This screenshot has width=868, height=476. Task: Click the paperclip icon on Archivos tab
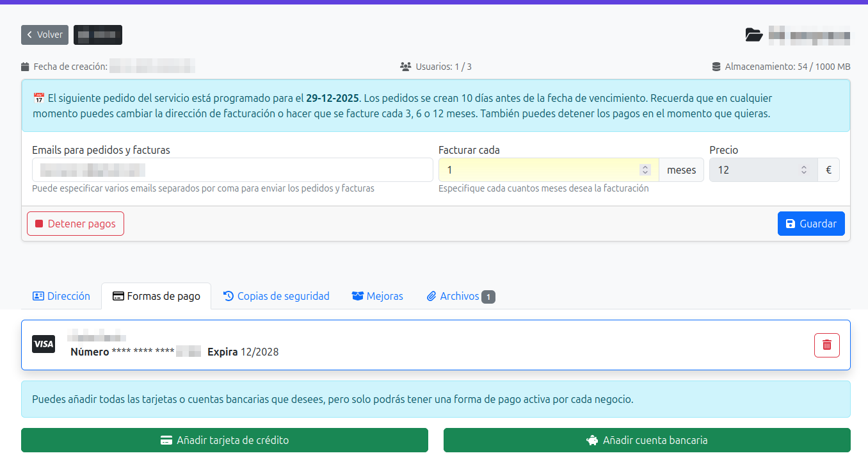point(431,295)
